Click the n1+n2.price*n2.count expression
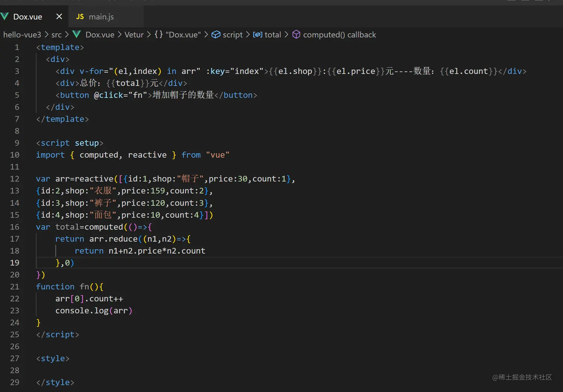The height and width of the screenshot is (392, 563). (157, 251)
